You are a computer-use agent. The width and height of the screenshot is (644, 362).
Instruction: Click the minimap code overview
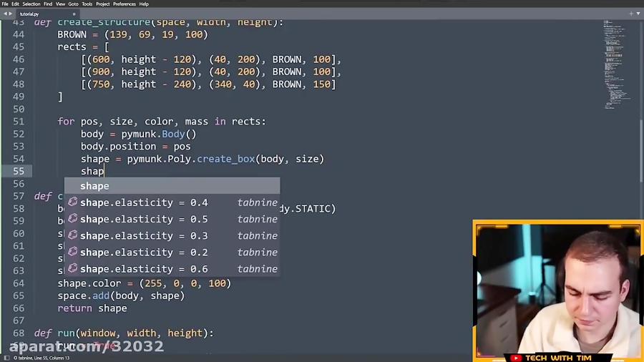tap(615, 64)
